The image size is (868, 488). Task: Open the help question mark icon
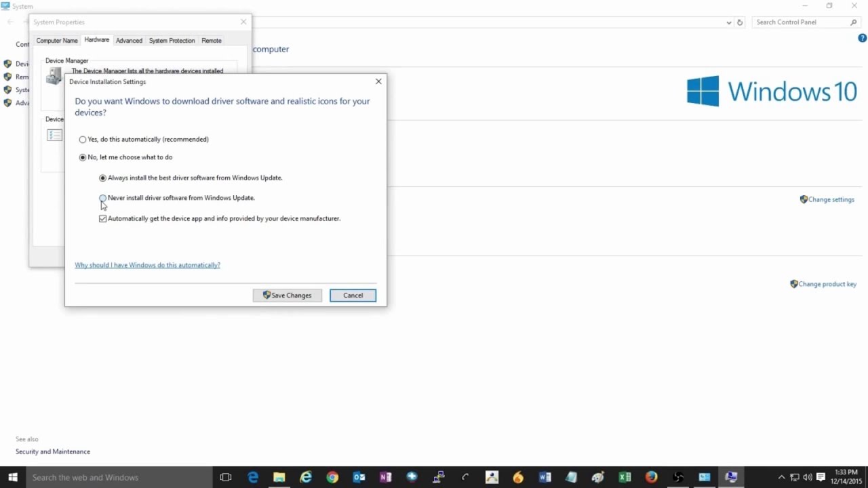pyautogui.click(x=863, y=38)
